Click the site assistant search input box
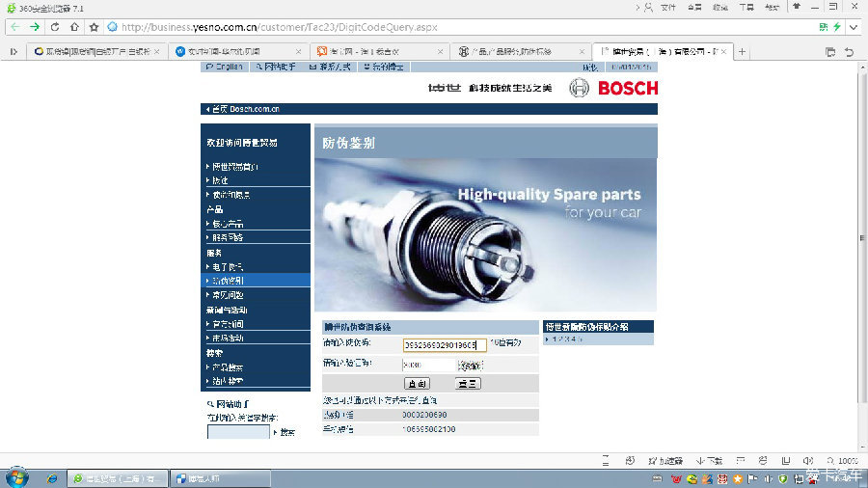 [x=238, y=432]
